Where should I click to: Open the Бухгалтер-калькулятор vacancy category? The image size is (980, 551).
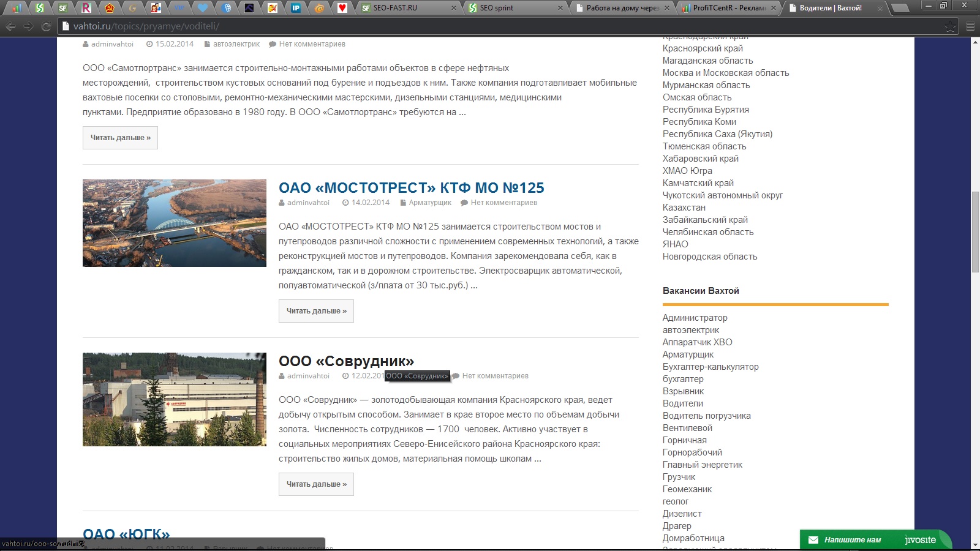click(x=710, y=367)
